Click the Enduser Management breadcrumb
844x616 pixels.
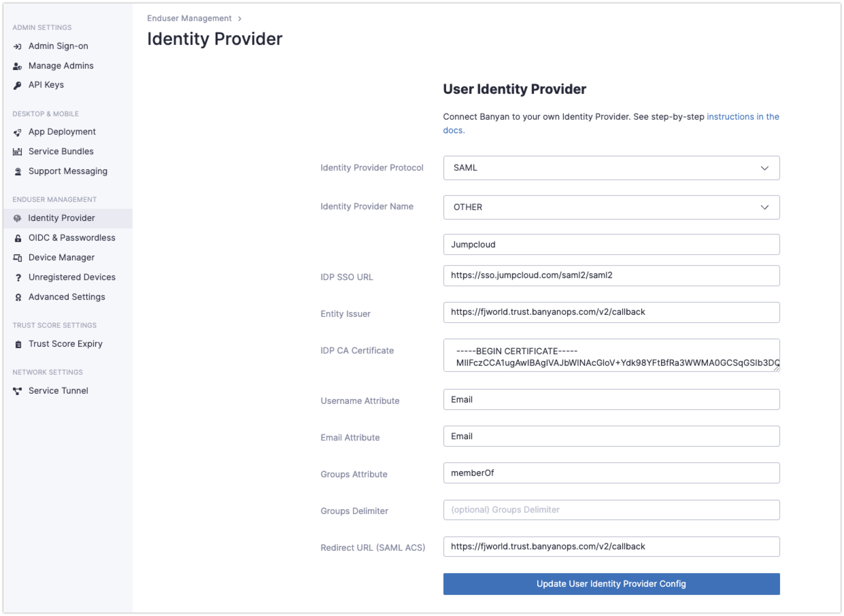(189, 18)
